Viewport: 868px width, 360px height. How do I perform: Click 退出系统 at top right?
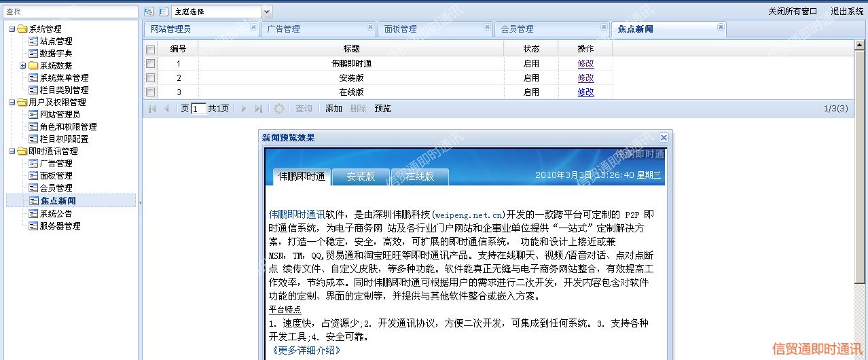[848, 12]
